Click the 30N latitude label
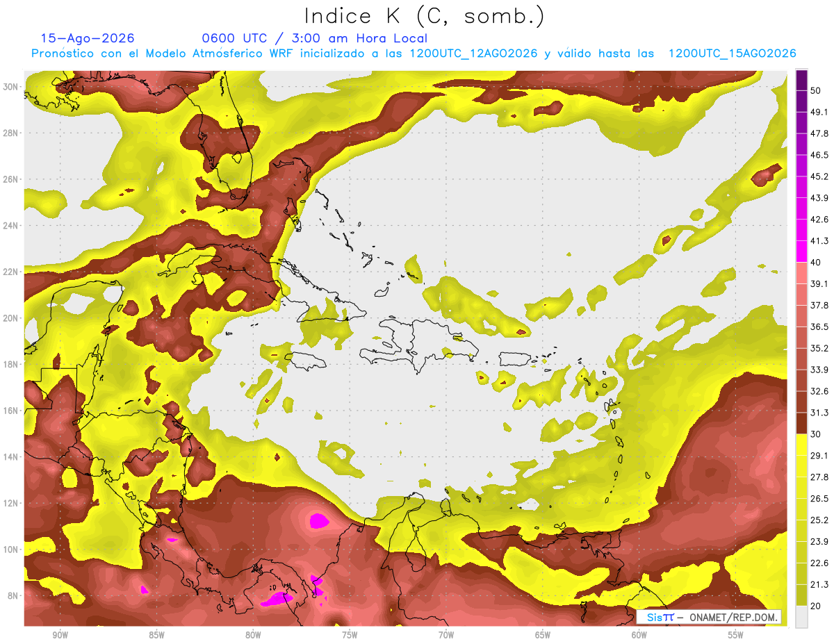834x644 pixels. click(11, 87)
